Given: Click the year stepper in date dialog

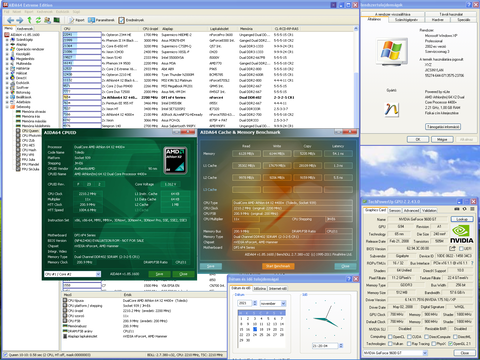Looking at the screenshot, I should pos(255,303).
